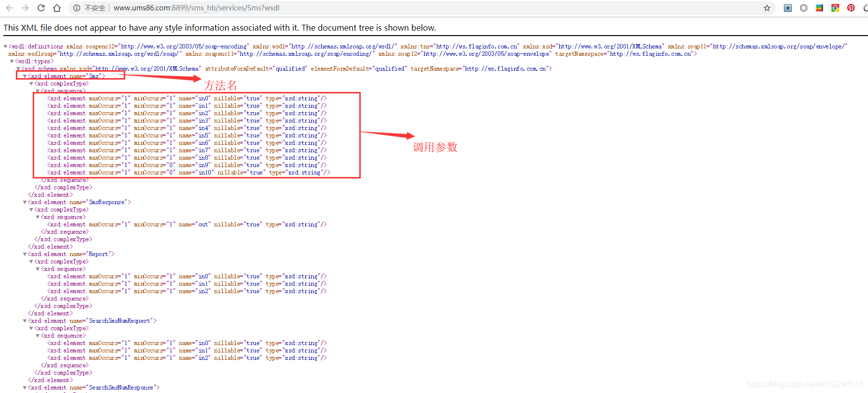Collapse sequence under Report element

pyautogui.click(x=38, y=269)
